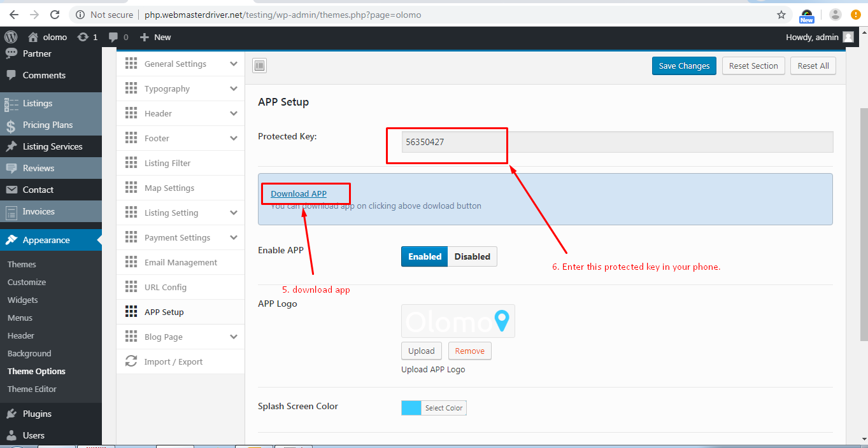Click the Import / Export refresh icon
868x448 pixels.
point(131,361)
